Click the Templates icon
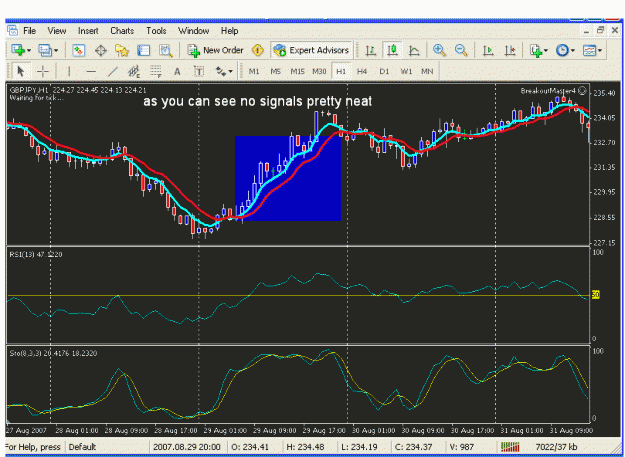This screenshot has width=625, height=457. pyautogui.click(x=589, y=50)
